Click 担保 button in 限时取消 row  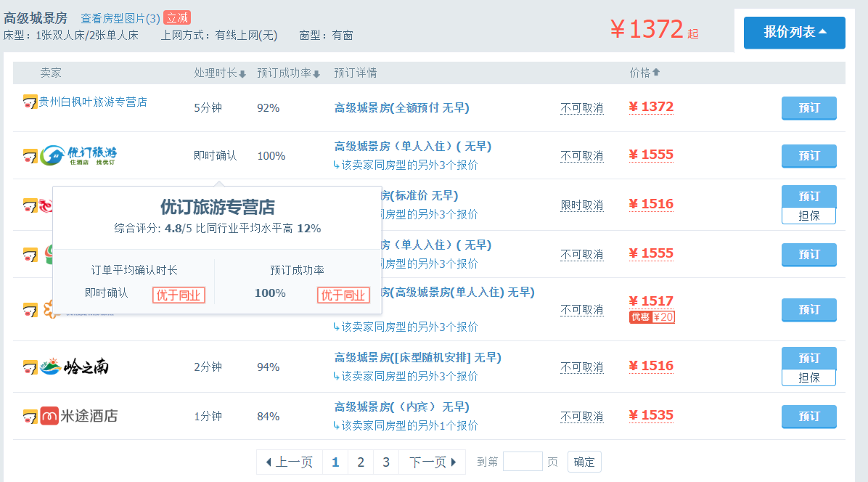(x=808, y=216)
